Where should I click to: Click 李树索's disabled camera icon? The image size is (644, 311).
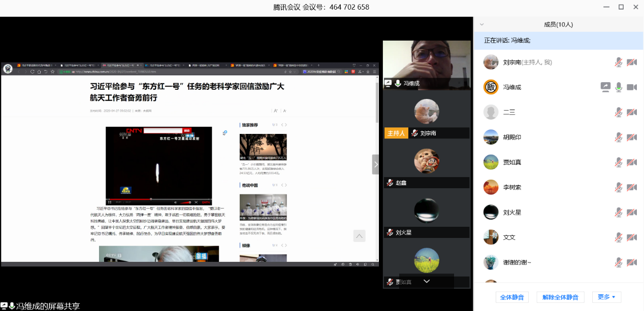point(631,187)
